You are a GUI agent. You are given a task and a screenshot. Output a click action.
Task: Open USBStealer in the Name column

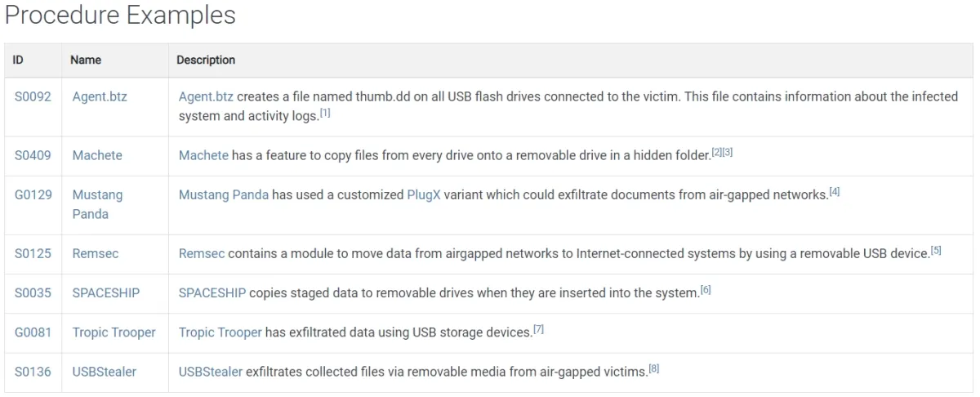pyautogui.click(x=104, y=372)
